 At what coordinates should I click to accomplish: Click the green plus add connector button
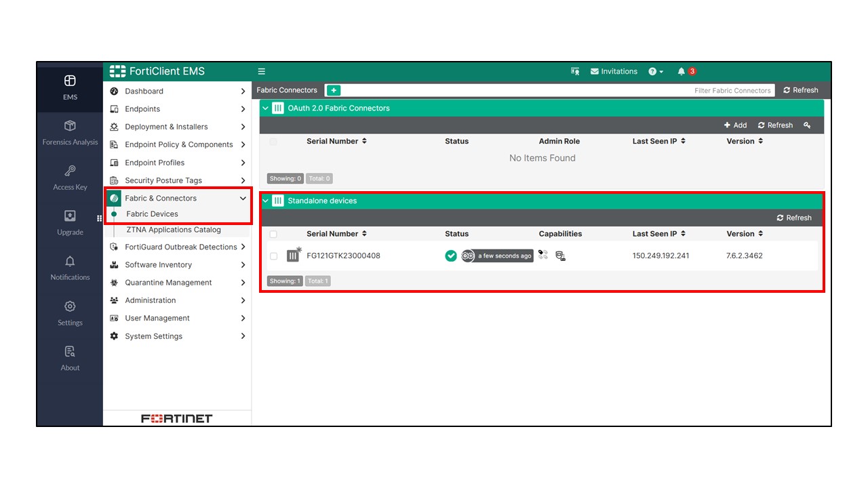point(333,90)
